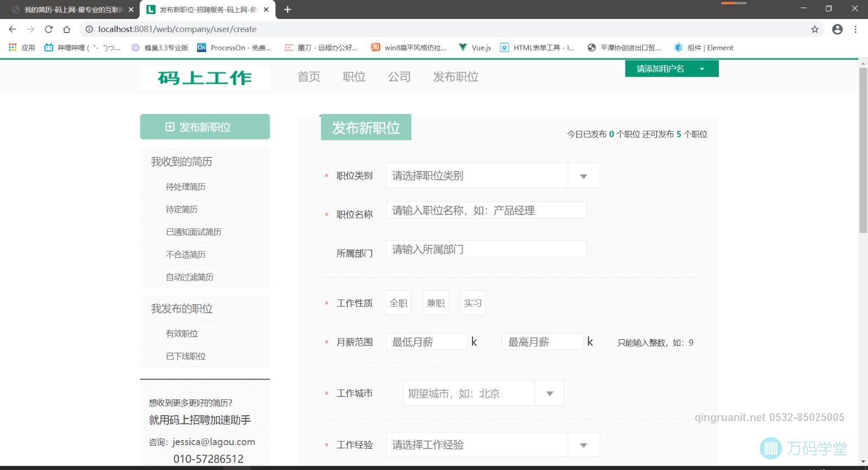Click the address bar URL

[177, 29]
